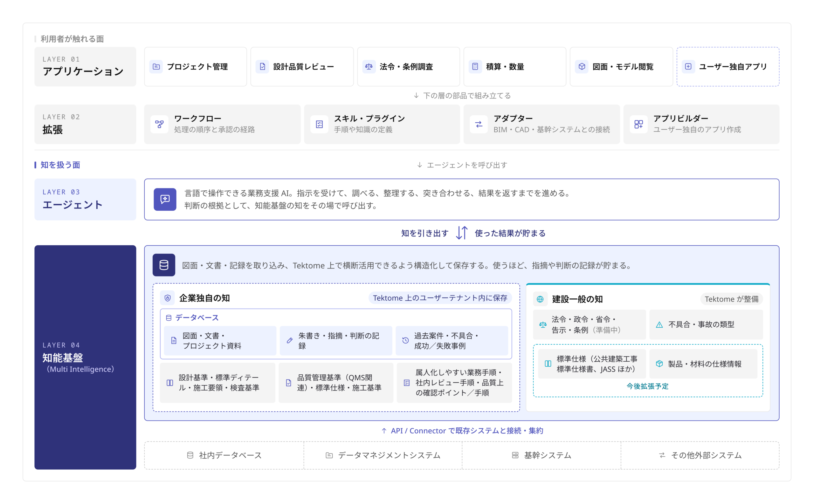Open the プロジェクト管理 app card
The height and width of the screenshot is (504, 814).
tap(196, 67)
